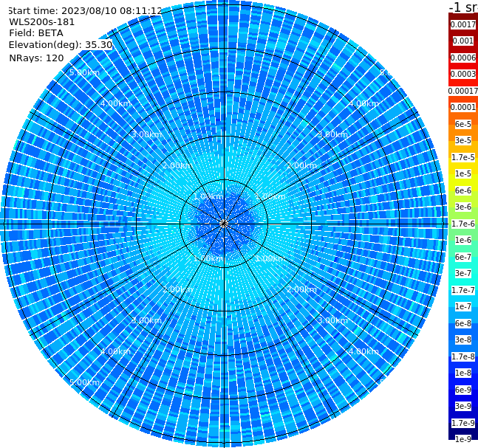Click the 0.001 colorbar label

point(463,41)
